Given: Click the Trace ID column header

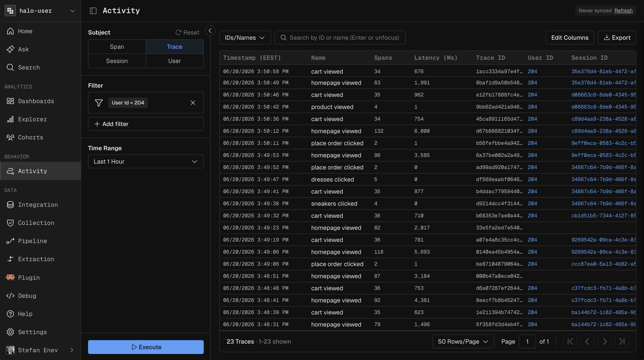Looking at the screenshot, I should tap(490, 58).
